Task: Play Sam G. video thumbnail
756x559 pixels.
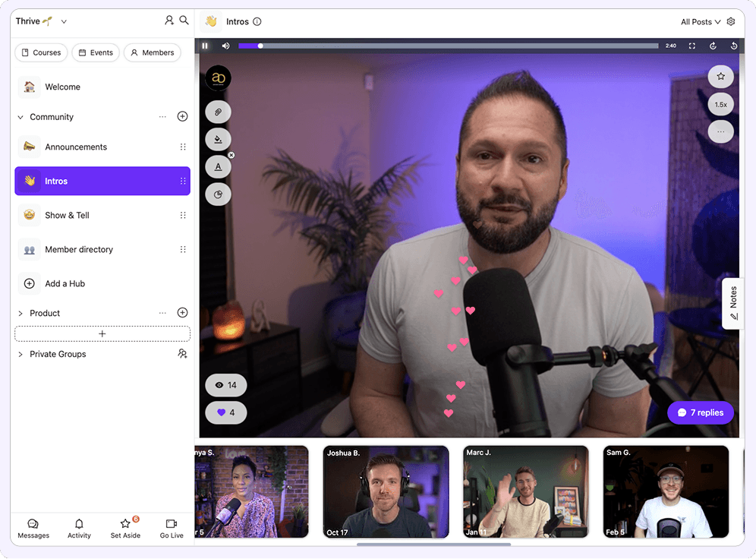Action: pos(666,491)
